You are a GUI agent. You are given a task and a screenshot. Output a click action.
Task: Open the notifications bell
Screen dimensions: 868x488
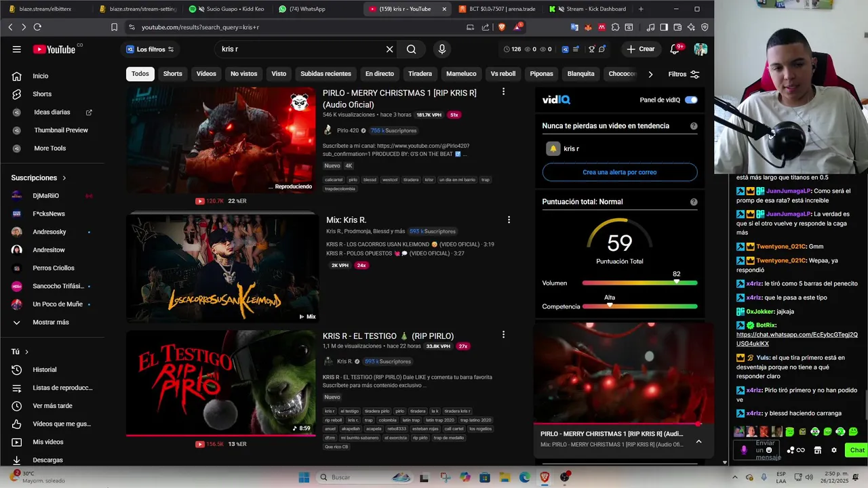675,49
